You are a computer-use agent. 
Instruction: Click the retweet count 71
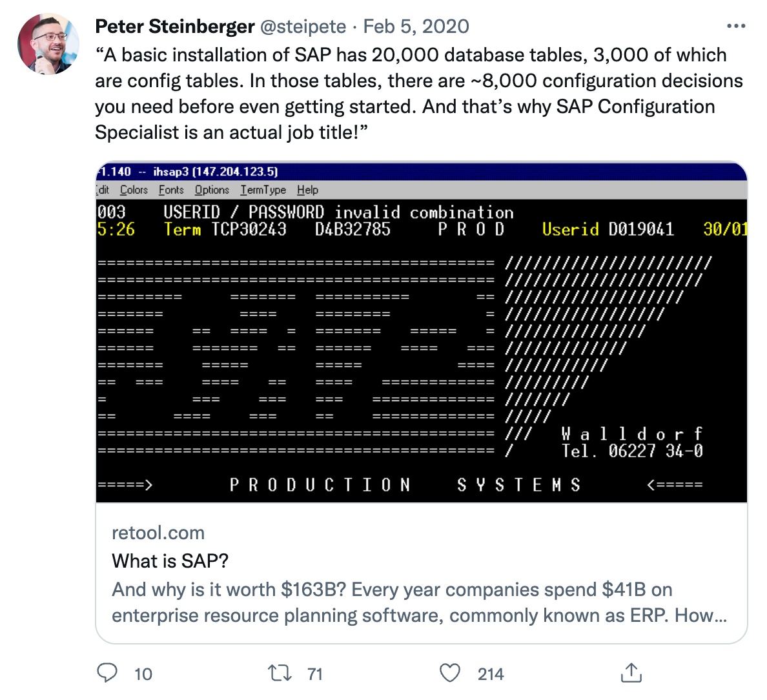315,674
